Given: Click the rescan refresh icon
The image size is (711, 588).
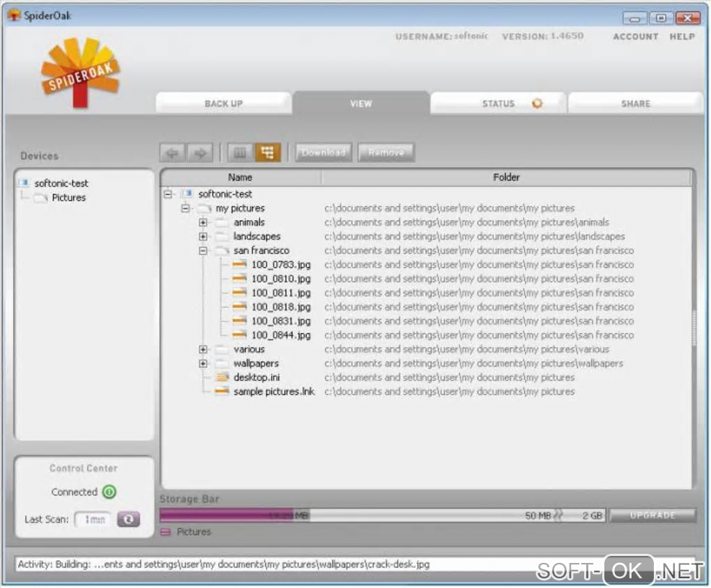Looking at the screenshot, I should click(128, 519).
